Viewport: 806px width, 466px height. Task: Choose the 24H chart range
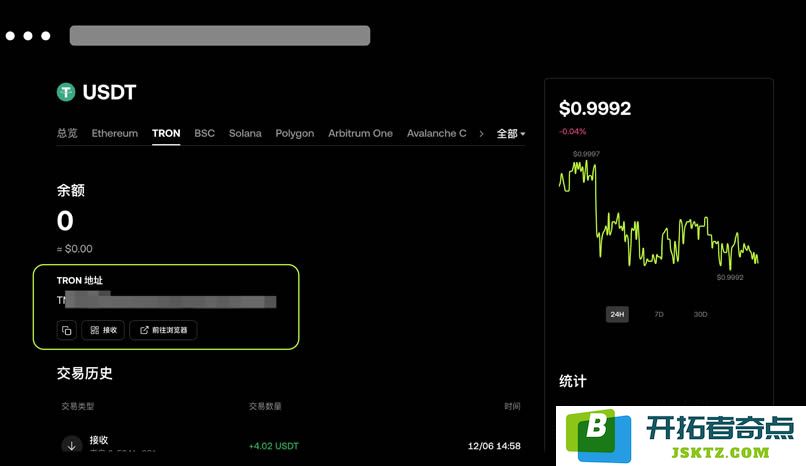pos(617,314)
